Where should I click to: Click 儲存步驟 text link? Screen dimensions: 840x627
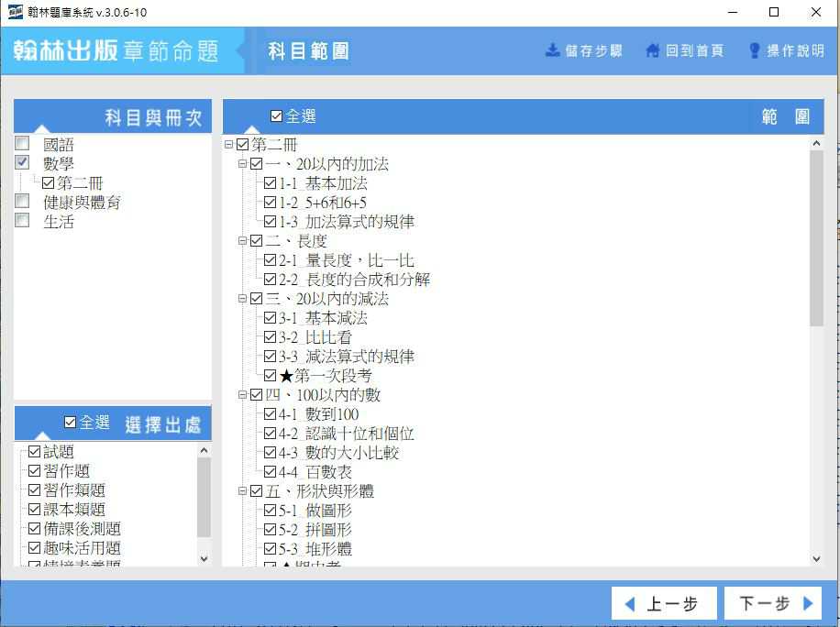tap(593, 50)
